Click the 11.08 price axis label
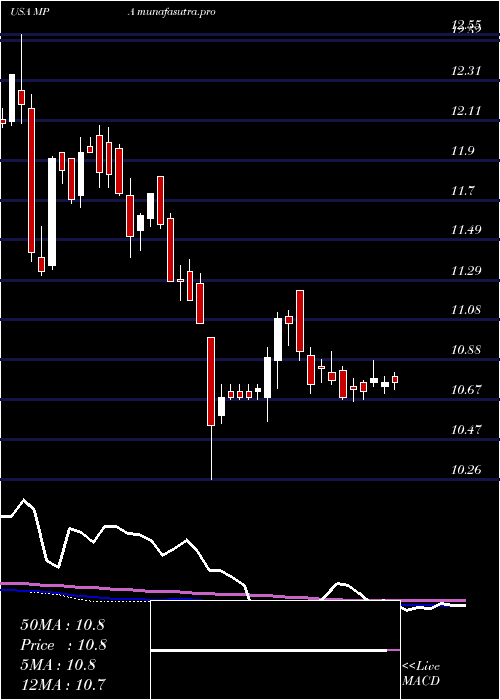The height and width of the screenshot is (700, 500). 466,309
